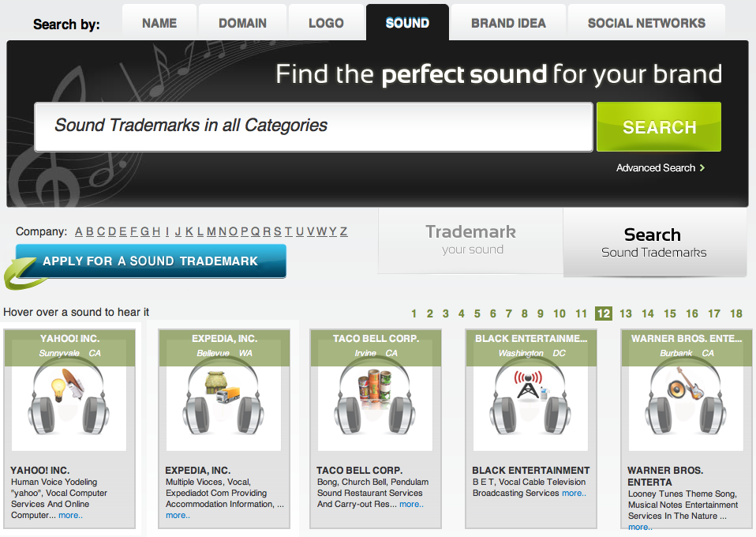Click the Advanced Search chevron arrow
The width and height of the screenshot is (756, 537).
[x=702, y=168]
